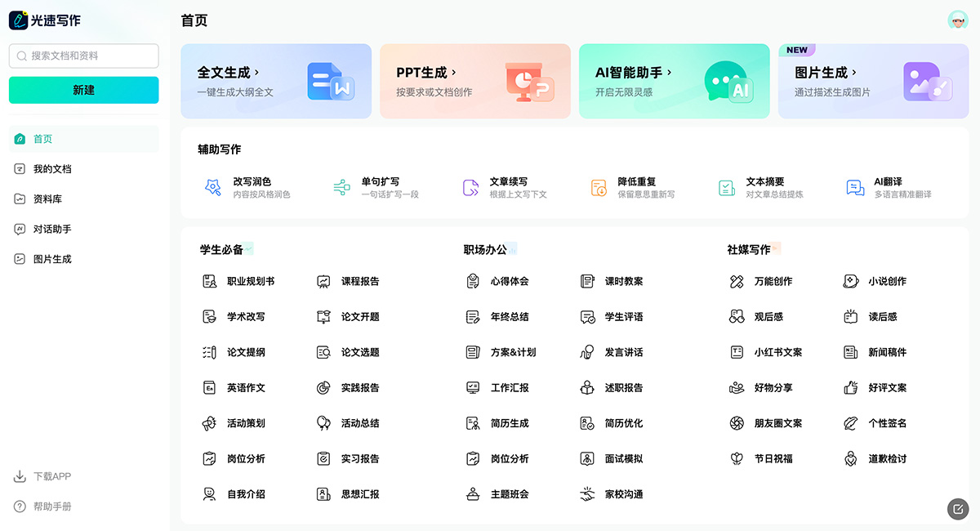Open the 帮助手册 help link
The image size is (980, 531).
pos(52,506)
